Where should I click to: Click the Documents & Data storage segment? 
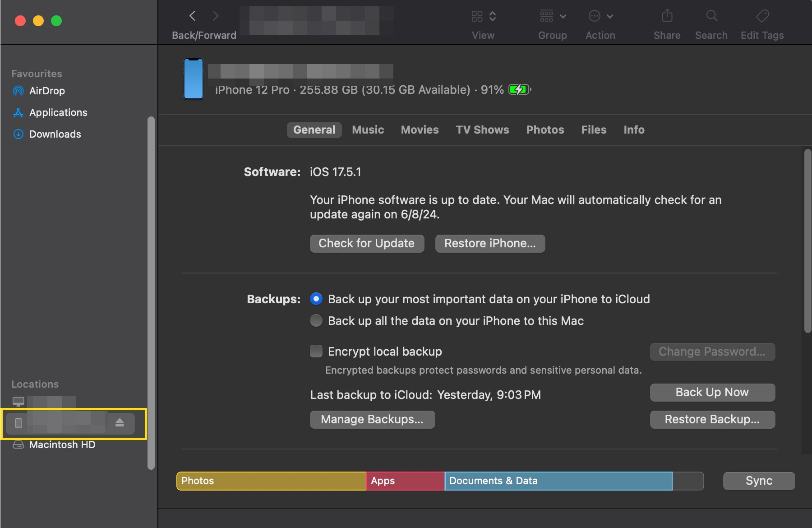(558, 481)
